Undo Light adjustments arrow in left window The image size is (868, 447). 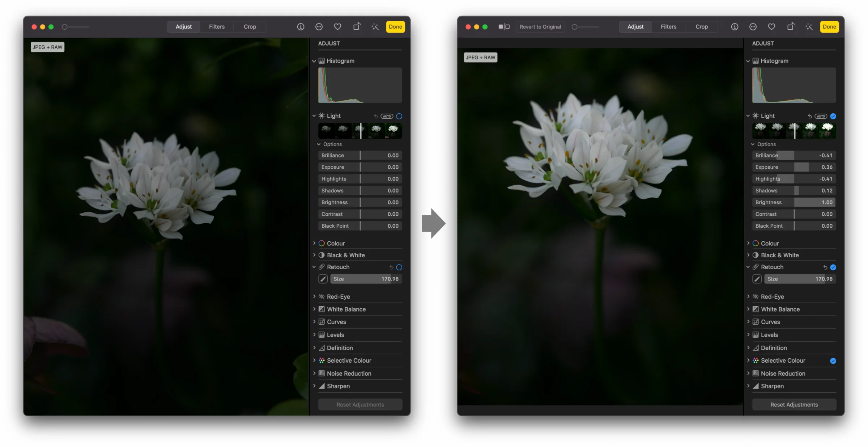376,116
